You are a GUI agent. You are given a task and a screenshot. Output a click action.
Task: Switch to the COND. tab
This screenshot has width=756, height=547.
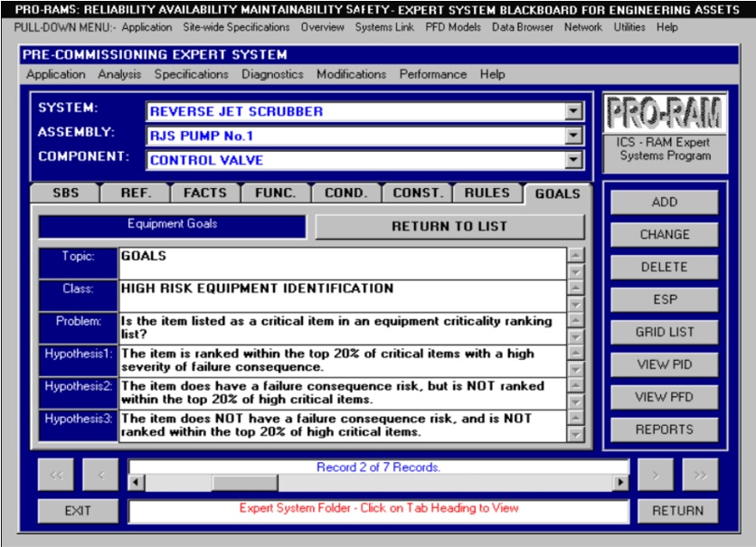point(346,193)
